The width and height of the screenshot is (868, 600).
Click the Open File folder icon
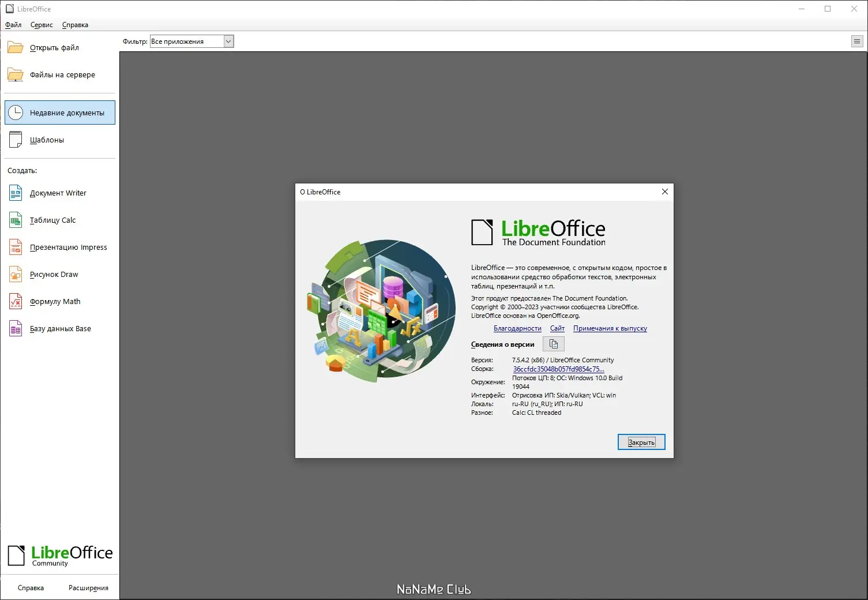(x=16, y=47)
